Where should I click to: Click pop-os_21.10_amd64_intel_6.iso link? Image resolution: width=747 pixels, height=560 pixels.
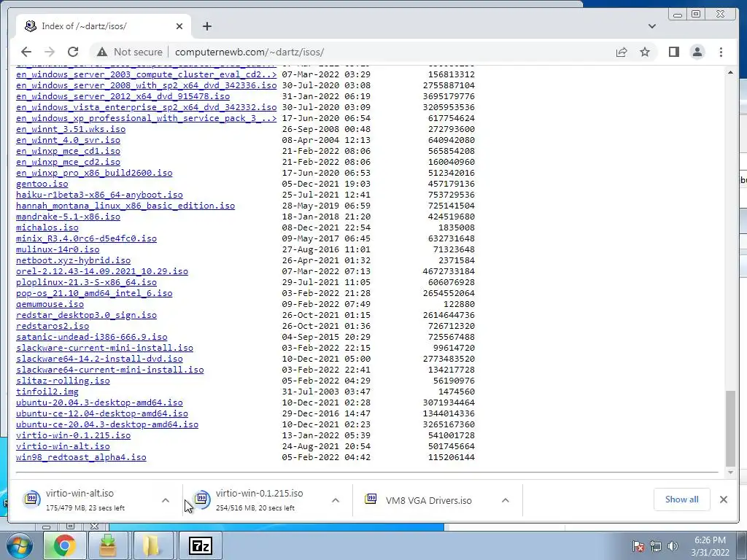94,293
